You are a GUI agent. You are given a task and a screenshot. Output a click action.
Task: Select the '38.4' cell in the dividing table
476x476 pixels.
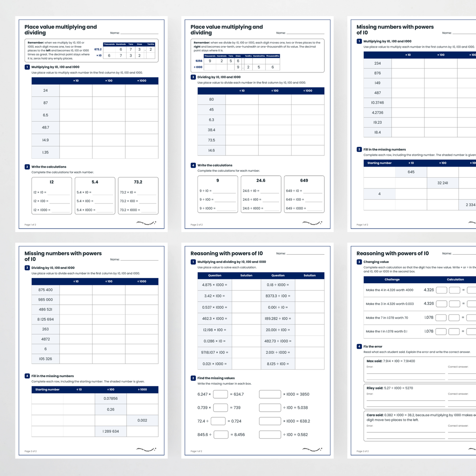point(211,130)
